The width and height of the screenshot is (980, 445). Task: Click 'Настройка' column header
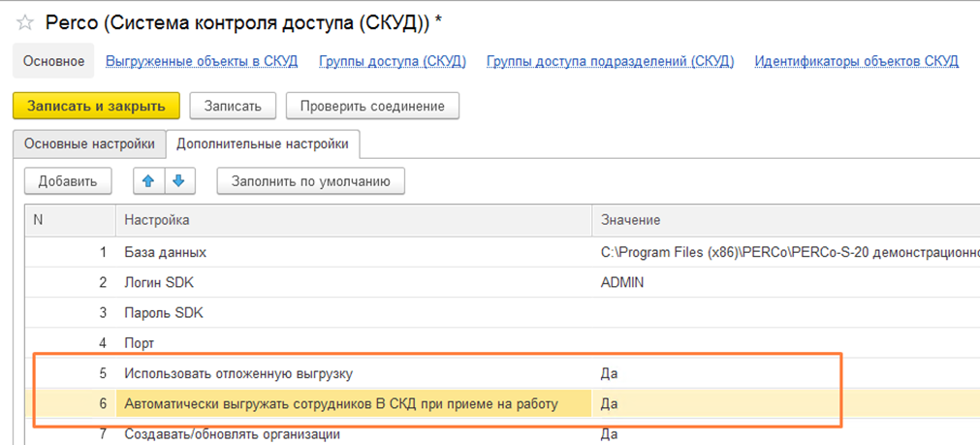tap(157, 221)
